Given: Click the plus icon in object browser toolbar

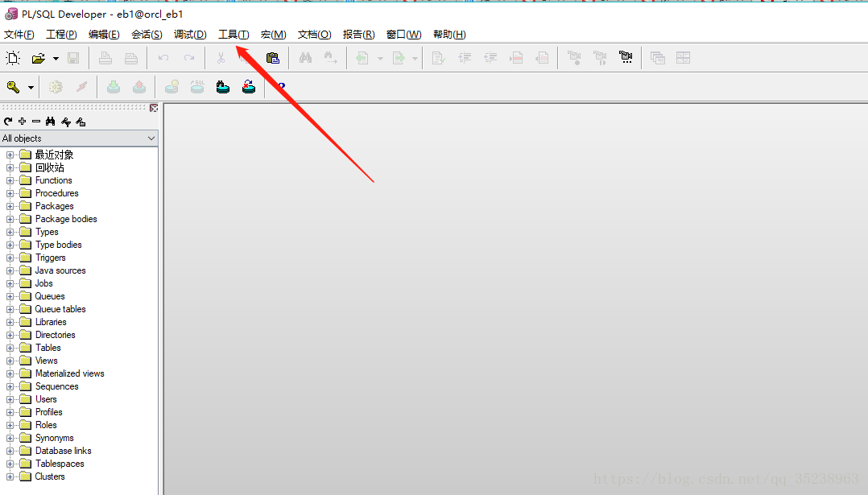Looking at the screenshot, I should coord(23,121).
